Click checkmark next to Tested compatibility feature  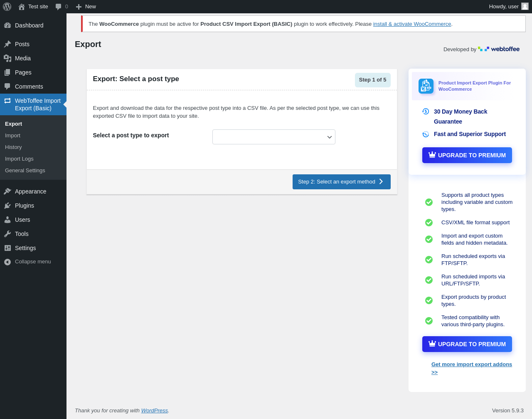[x=429, y=321]
